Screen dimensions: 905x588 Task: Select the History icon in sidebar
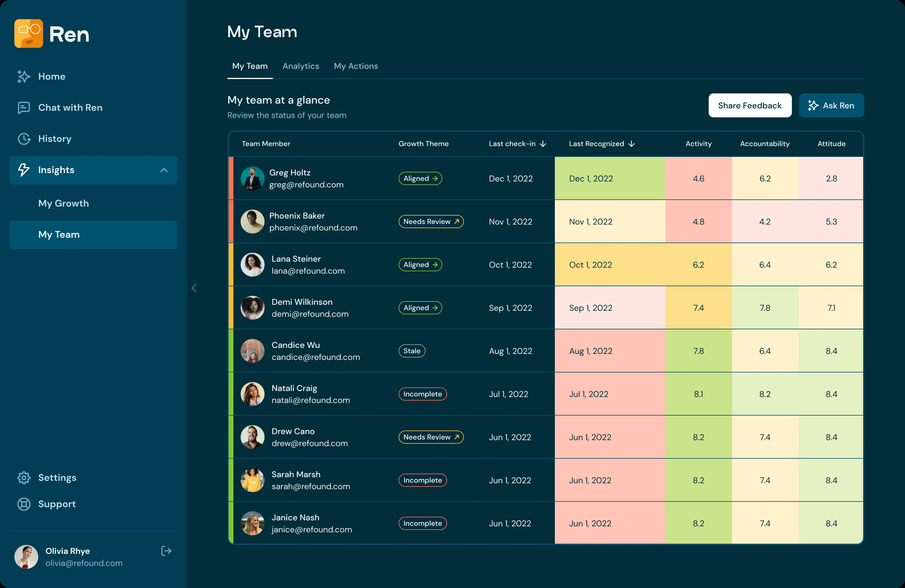tap(24, 138)
